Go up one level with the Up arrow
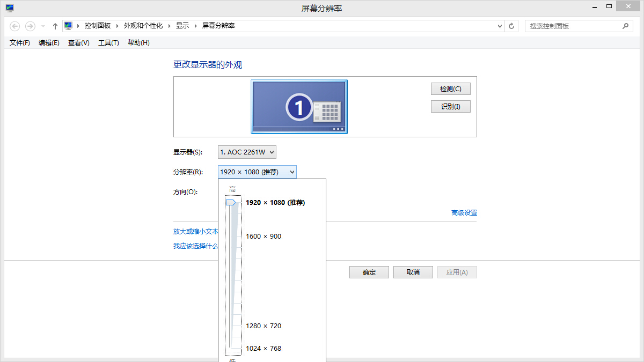The image size is (644, 362). tap(55, 26)
